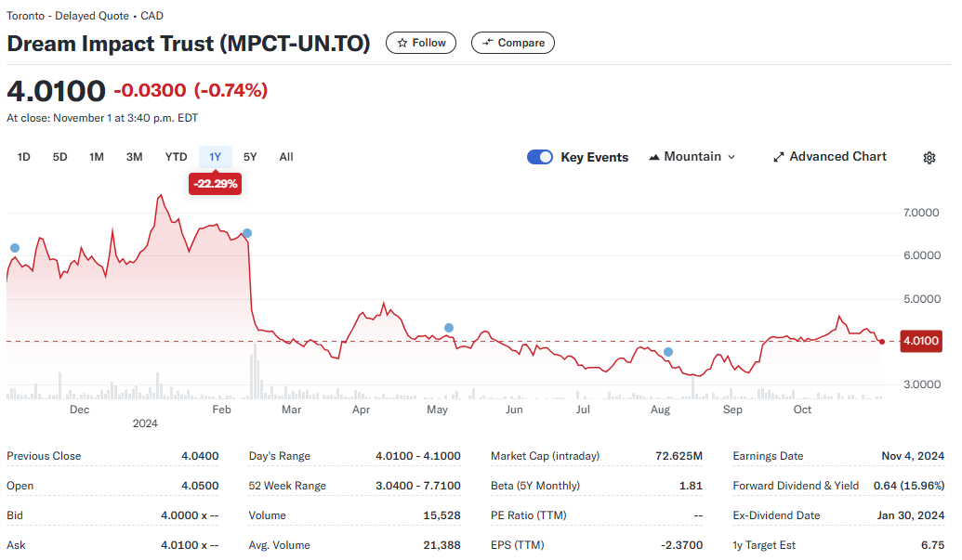Click the star Follow button
Screen dimensions: 962x560
pos(421,43)
